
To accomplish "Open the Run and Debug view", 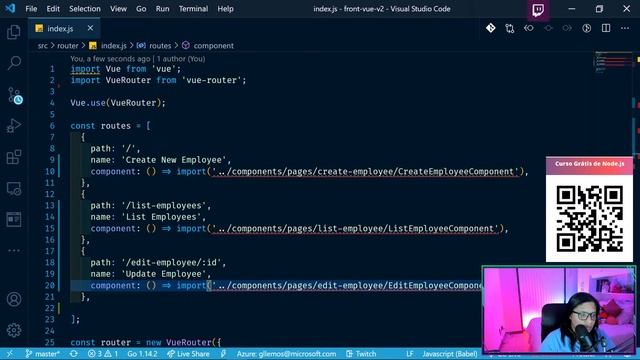I will point(14,126).
